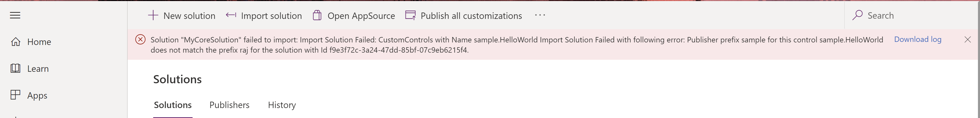This screenshot has width=980, height=118.
Task: Click the Import solution arrow icon
Action: pos(231,15)
